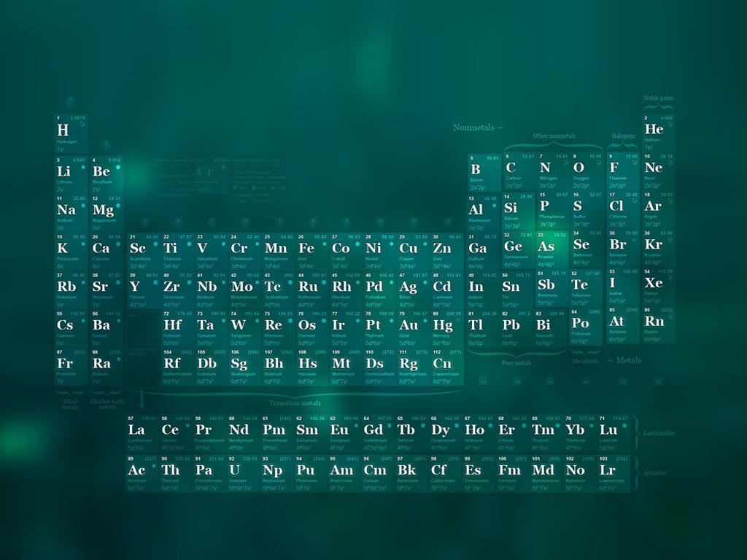Click the Scandium (Sc) cell
The height and width of the screenshot is (560, 747).
[x=144, y=252]
